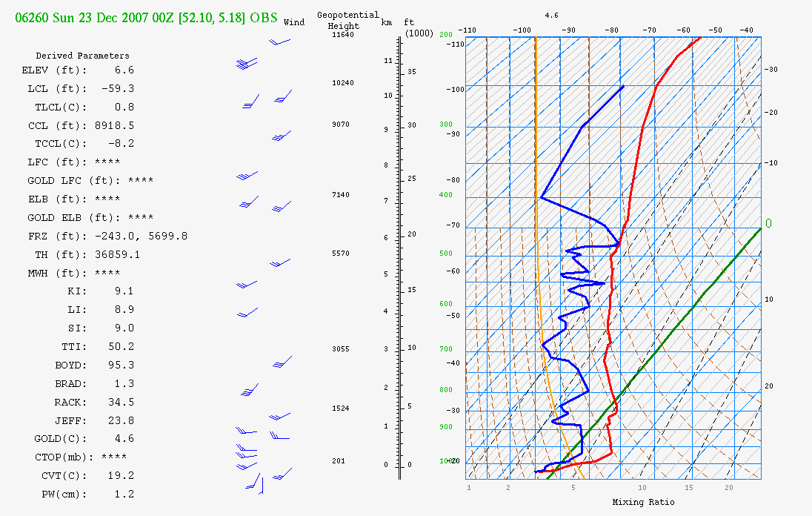
Task: Select the wind barb beside the 9070 height
Action: pyautogui.click(x=282, y=136)
